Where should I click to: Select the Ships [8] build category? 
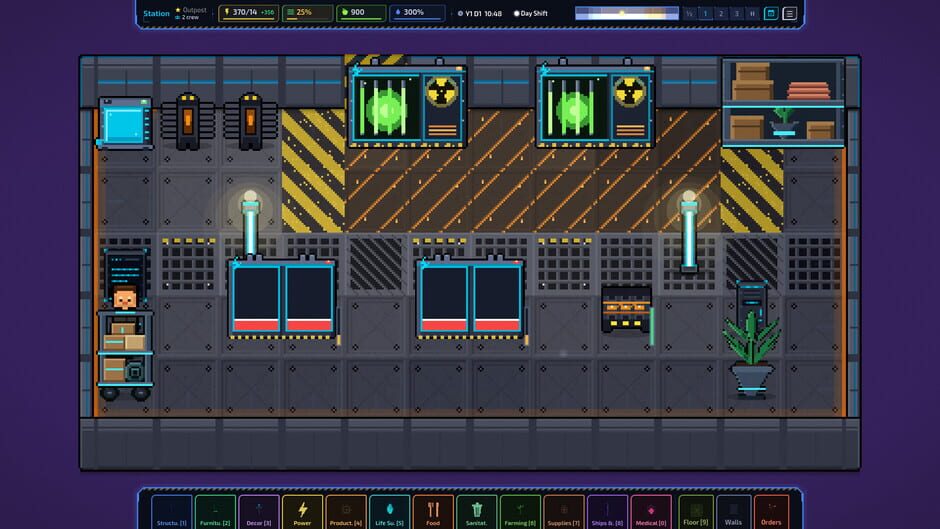607,513
